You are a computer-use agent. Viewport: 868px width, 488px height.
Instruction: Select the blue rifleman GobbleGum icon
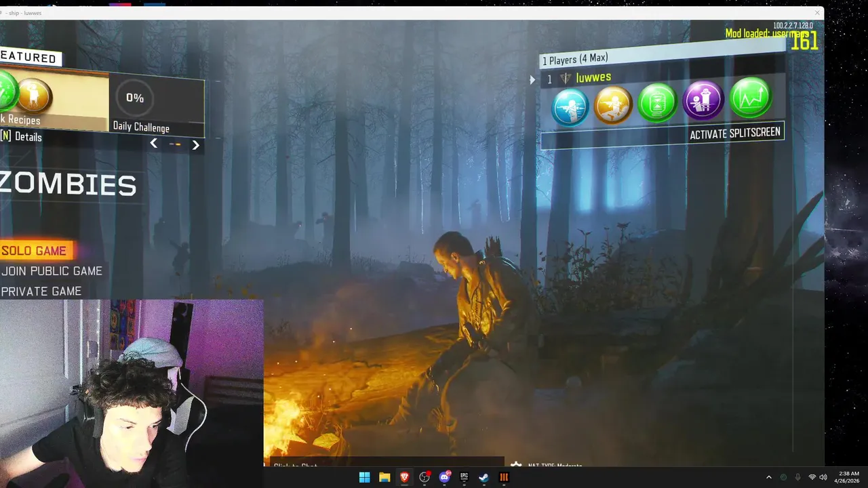[570, 107]
